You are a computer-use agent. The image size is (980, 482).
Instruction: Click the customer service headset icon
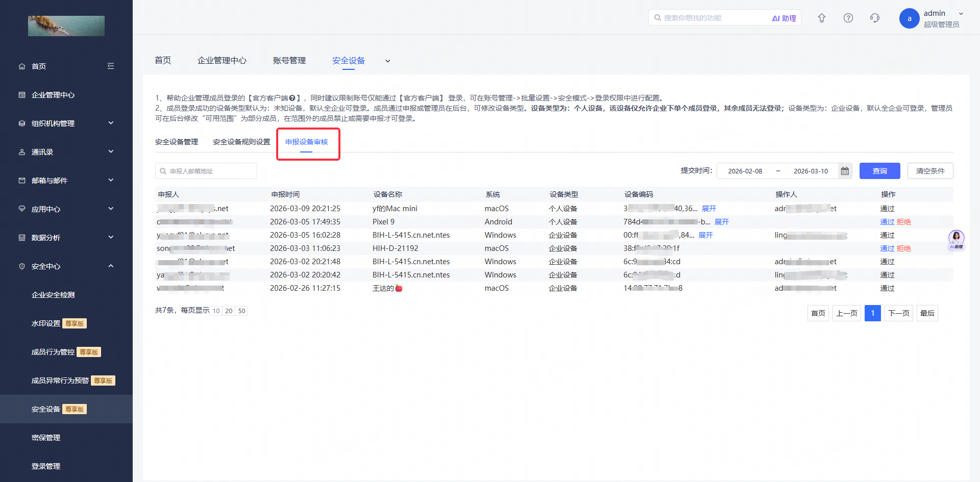(x=875, y=18)
